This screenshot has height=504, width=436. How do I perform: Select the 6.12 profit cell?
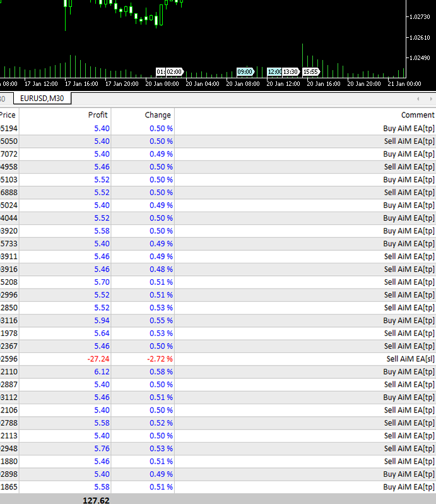coord(102,372)
